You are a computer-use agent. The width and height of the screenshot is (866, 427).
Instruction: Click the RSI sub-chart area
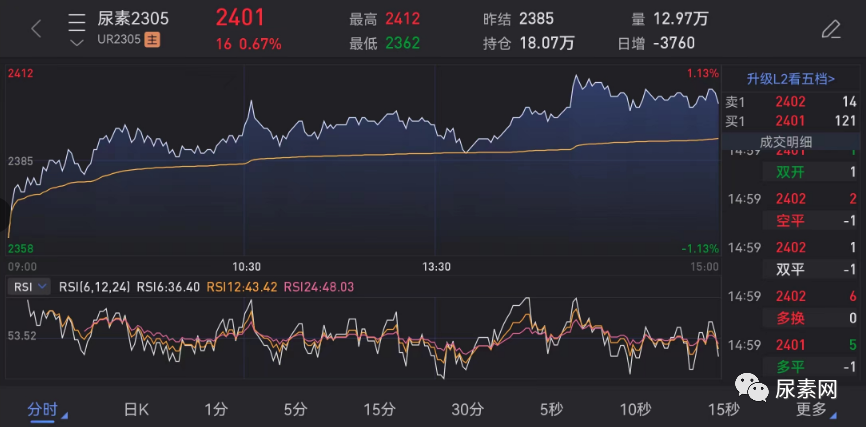pyautogui.click(x=363, y=338)
